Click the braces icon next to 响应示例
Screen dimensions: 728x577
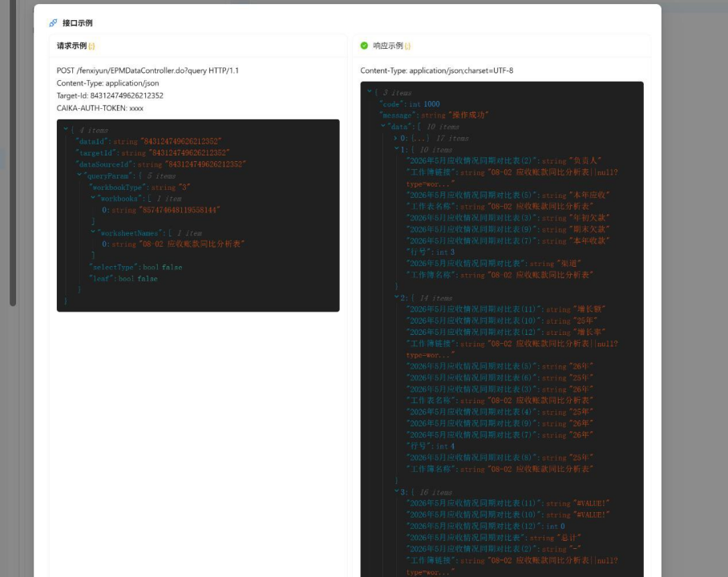coord(407,46)
